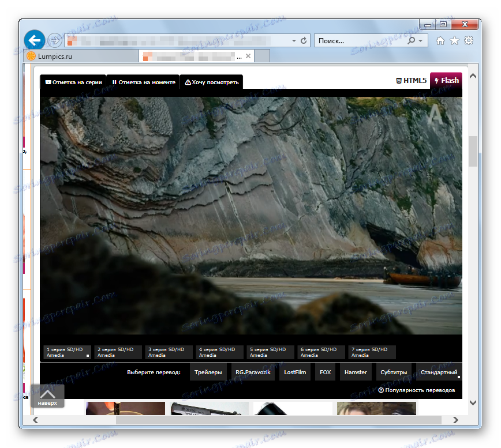The height and width of the screenshot is (448, 501).
Task: Click the vertical scrollbar thumb
Action: click(473, 151)
